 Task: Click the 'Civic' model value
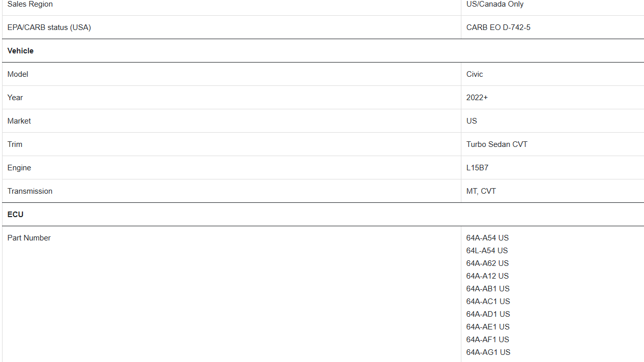(x=475, y=74)
